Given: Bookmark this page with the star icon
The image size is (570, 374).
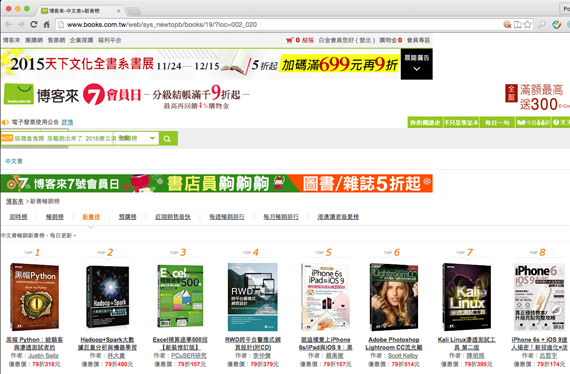Looking at the screenshot, I should (x=528, y=24).
